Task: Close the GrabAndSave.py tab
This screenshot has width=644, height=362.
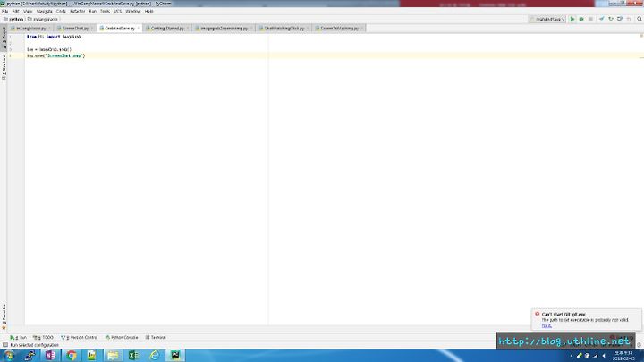Action: pyautogui.click(x=139, y=29)
